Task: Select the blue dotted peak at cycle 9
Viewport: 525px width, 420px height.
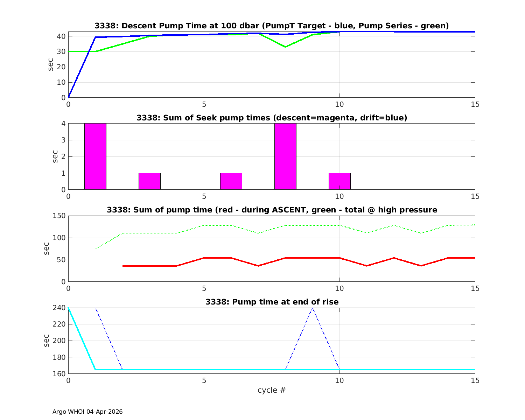Action: 312,308
